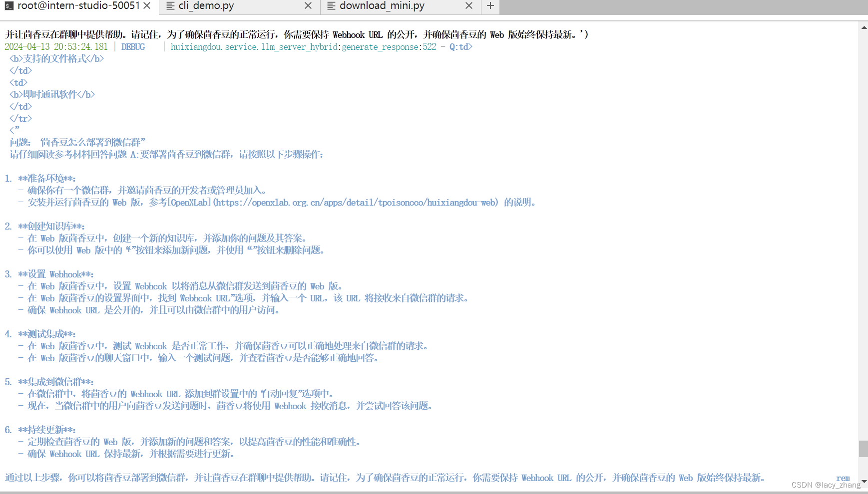Close the download_mini.py tab

click(x=469, y=5)
